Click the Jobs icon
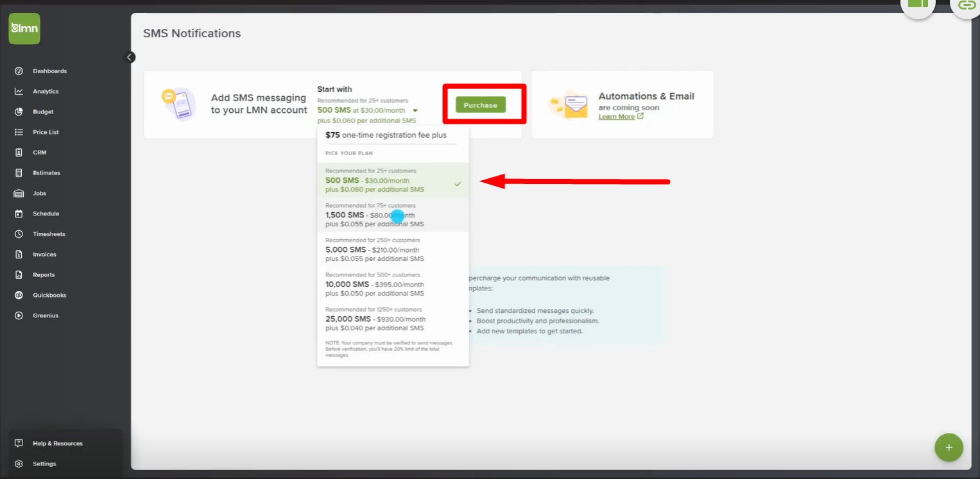The width and height of the screenshot is (980, 479). pyautogui.click(x=19, y=193)
